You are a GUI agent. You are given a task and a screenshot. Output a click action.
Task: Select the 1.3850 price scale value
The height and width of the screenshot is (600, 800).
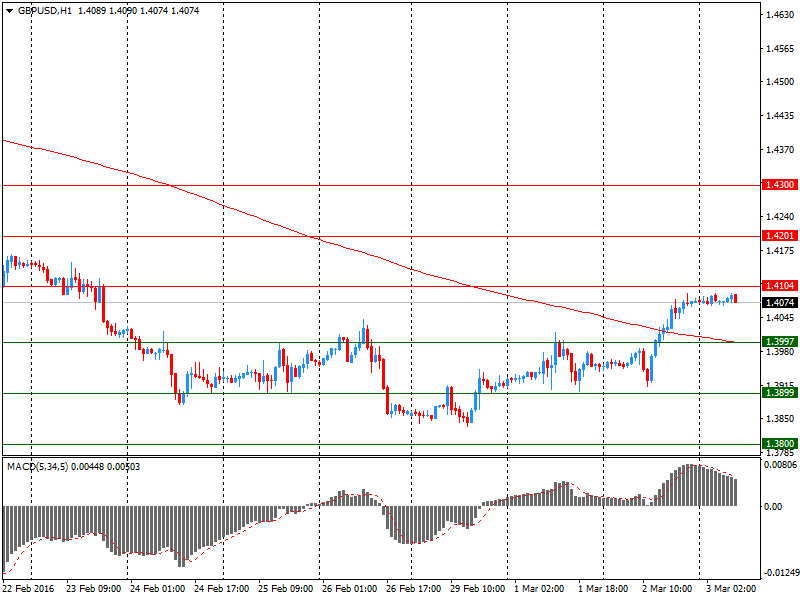(x=780, y=419)
